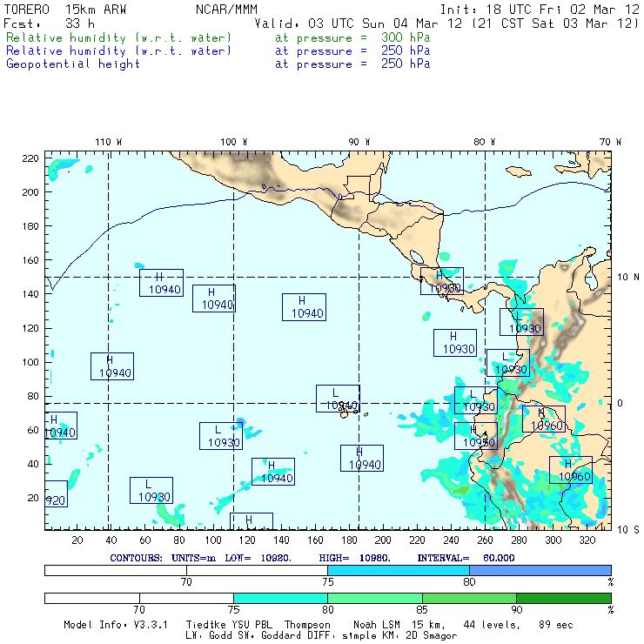This screenshot has height=644, width=644.
Task: Click the '44 levels,' model info text
Action: point(492,625)
